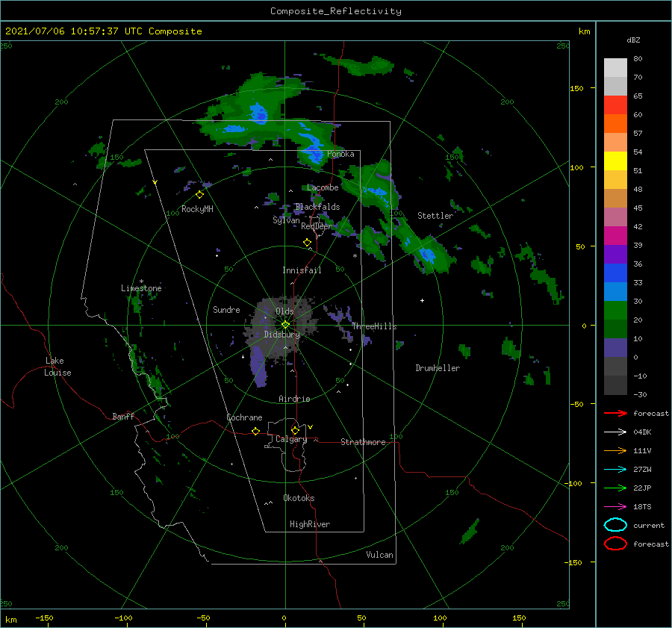Image resolution: width=672 pixels, height=628 pixels.
Task: Click the 2021/07/06 10:57:37 UTC Composite timestamp
Action: pyautogui.click(x=103, y=31)
